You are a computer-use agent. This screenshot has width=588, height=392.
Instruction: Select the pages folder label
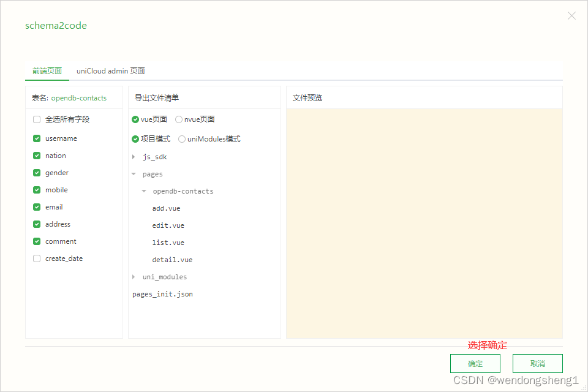pyautogui.click(x=153, y=174)
